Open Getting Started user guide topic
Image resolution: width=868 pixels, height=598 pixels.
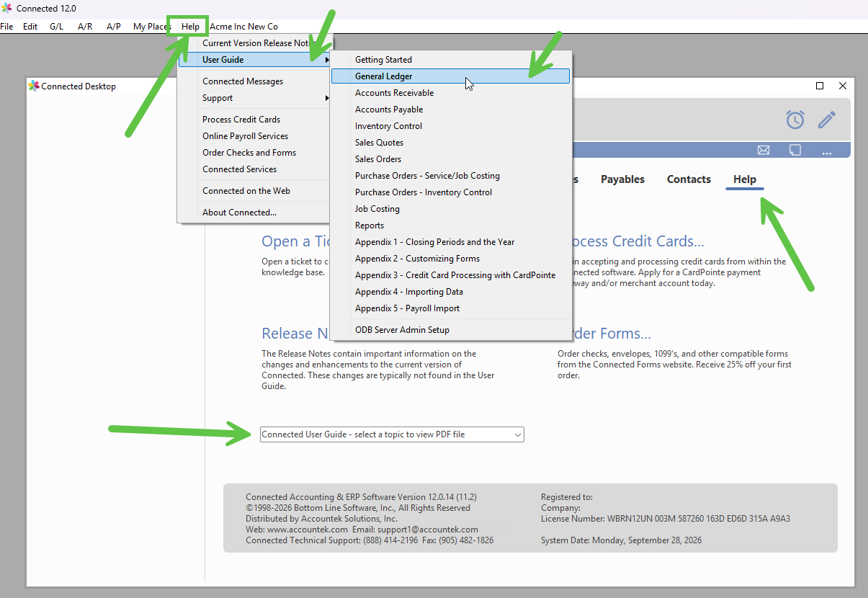click(x=451, y=60)
